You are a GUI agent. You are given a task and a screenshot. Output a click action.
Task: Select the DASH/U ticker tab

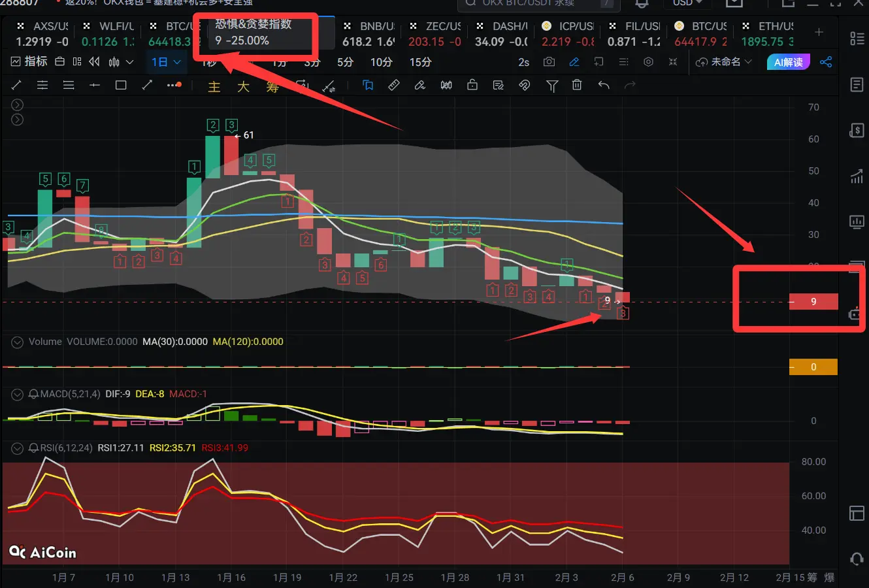coord(502,34)
